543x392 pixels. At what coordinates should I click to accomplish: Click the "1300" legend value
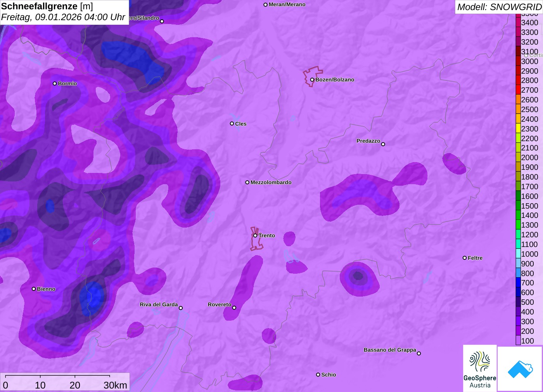[x=530, y=225]
